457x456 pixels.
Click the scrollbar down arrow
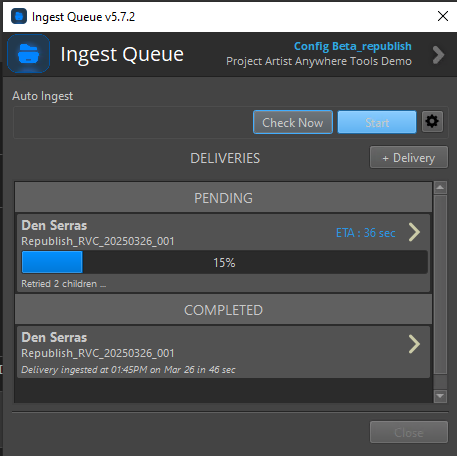point(440,396)
